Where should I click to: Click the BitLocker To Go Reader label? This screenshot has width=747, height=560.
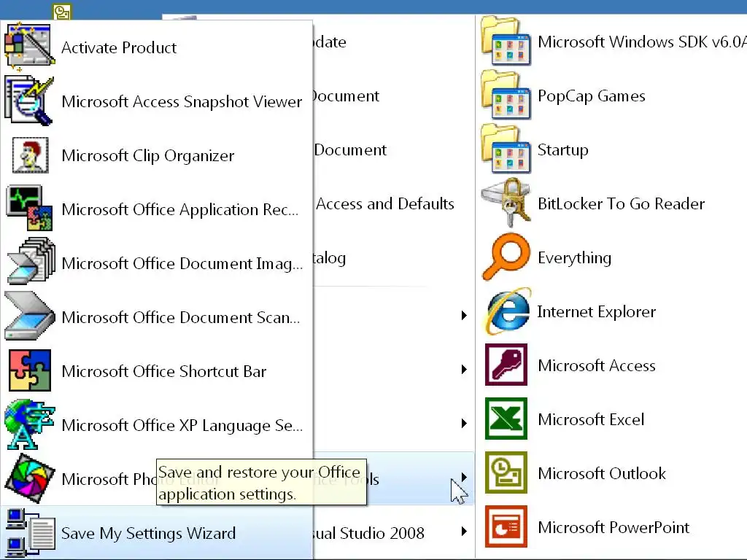tap(621, 204)
